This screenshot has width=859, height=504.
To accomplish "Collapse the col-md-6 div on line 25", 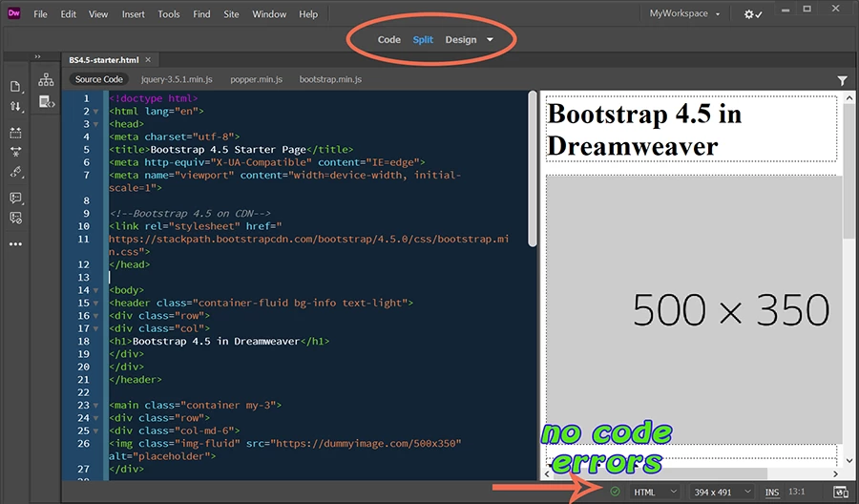I will tap(95, 431).
